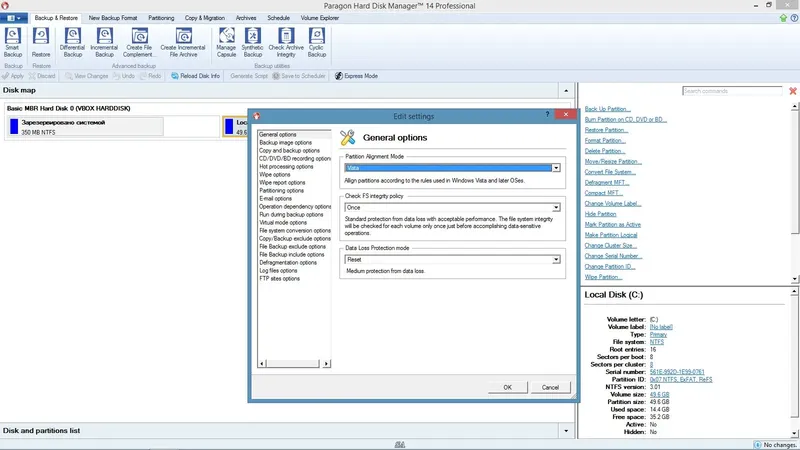Click Cancel in Edit settings dialog
This screenshot has width=800, height=450.
[x=550, y=387]
